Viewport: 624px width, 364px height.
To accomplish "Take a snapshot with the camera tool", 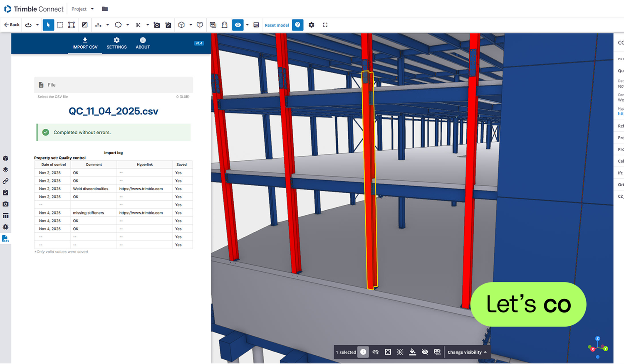I will (x=157, y=25).
